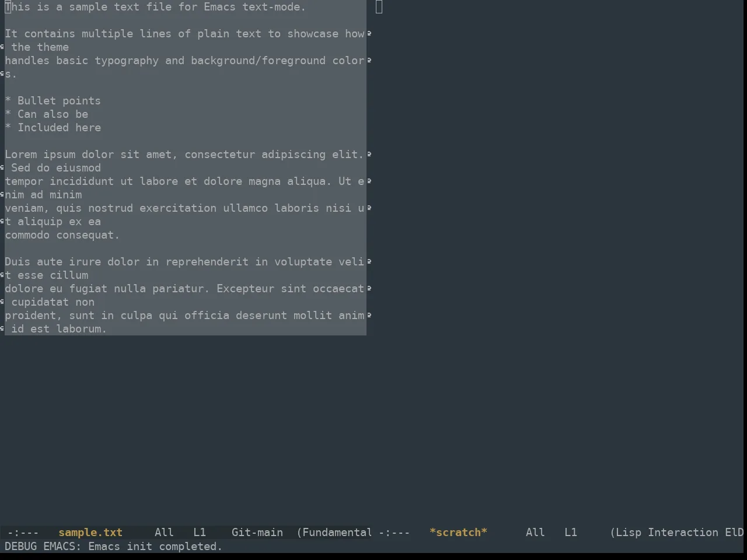Viewport: 747px width, 560px height.
Task: Click the All position indicator for sample.txt
Action: [164, 532]
